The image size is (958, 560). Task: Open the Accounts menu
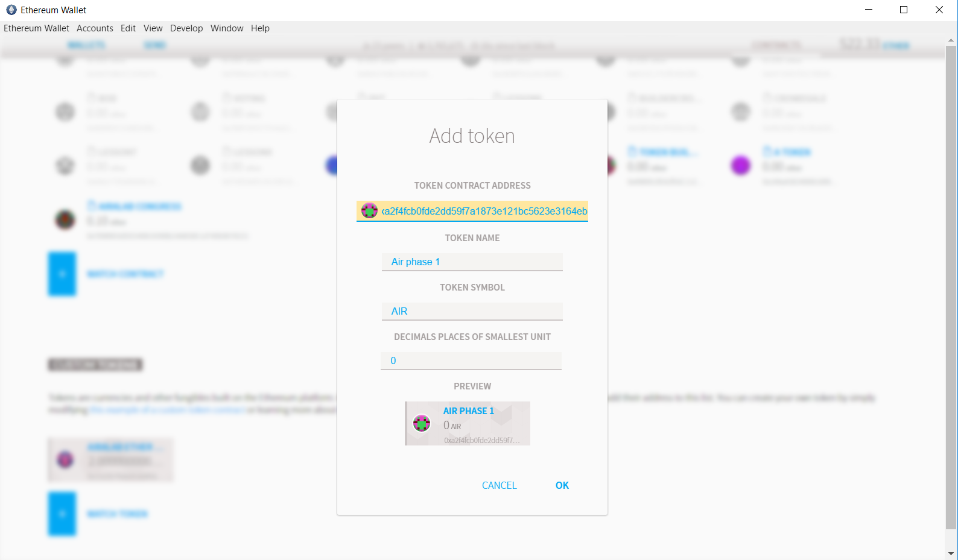coord(95,28)
